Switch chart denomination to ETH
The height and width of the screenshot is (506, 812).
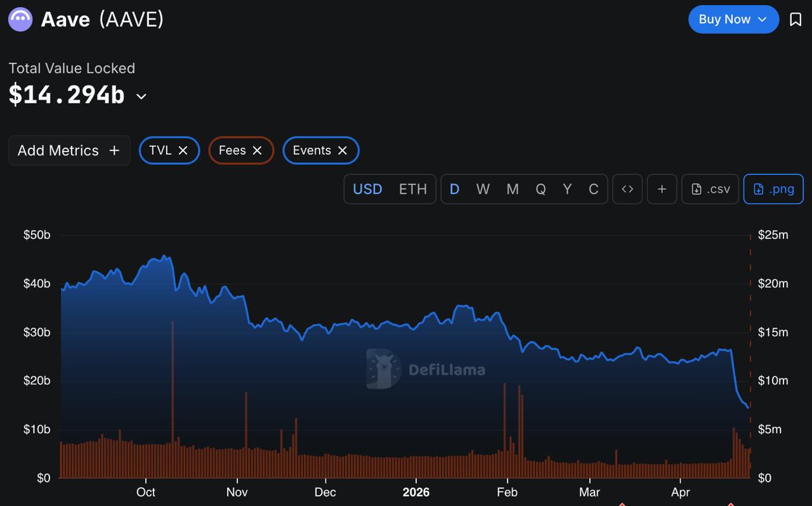click(414, 188)
